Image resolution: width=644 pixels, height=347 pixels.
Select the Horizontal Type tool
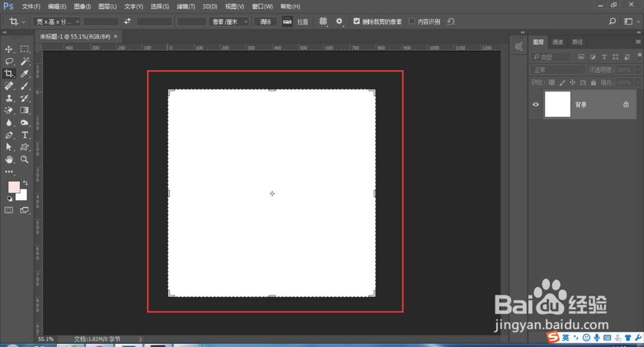(24, 135)
